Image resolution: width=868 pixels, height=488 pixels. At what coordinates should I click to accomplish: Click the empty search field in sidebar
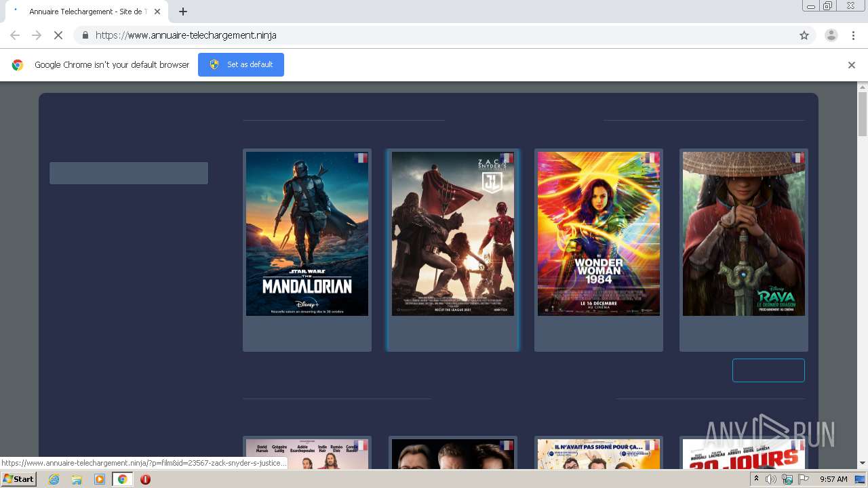pyautogui.click(x=129, y=173)
